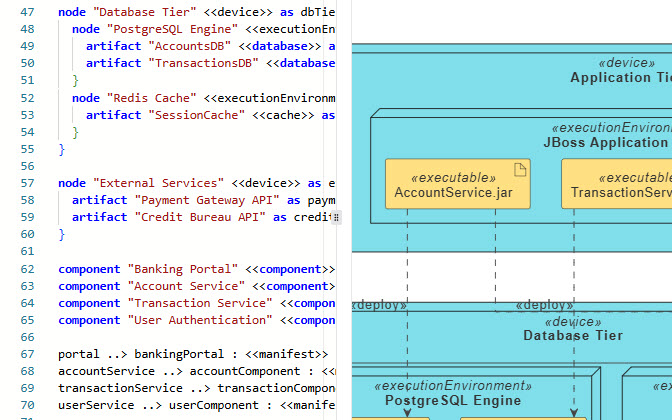Click "Banking Portal" string on line 62
The image size is (672, 420).
pos(182,269)
